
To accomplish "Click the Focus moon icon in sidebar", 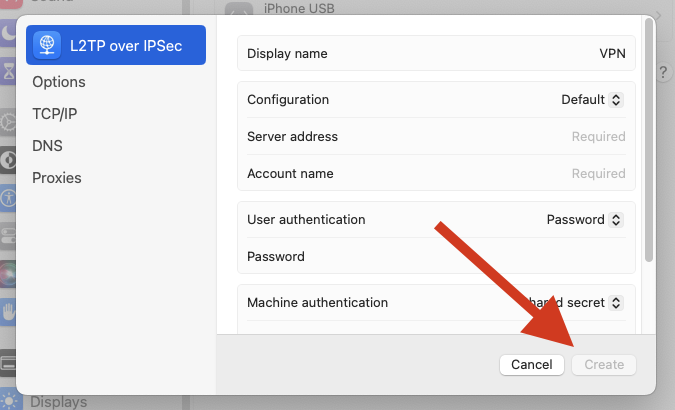I will pyautogui.click(x=8, y=34).
